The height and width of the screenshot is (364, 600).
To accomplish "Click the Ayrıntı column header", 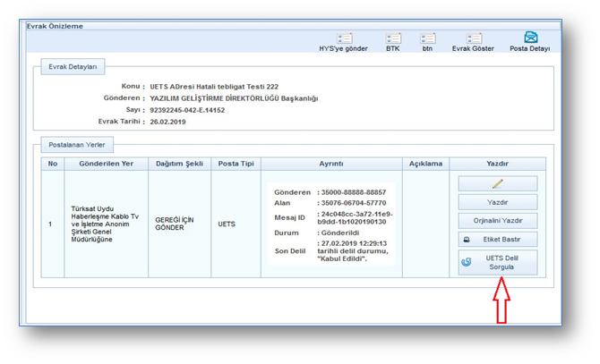I will [x=330, y=164].
